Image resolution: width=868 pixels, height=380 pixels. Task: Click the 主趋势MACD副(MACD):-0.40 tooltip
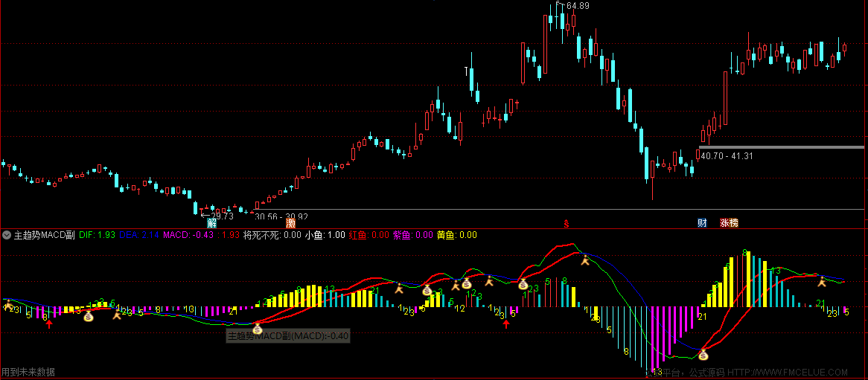point(288,335)
